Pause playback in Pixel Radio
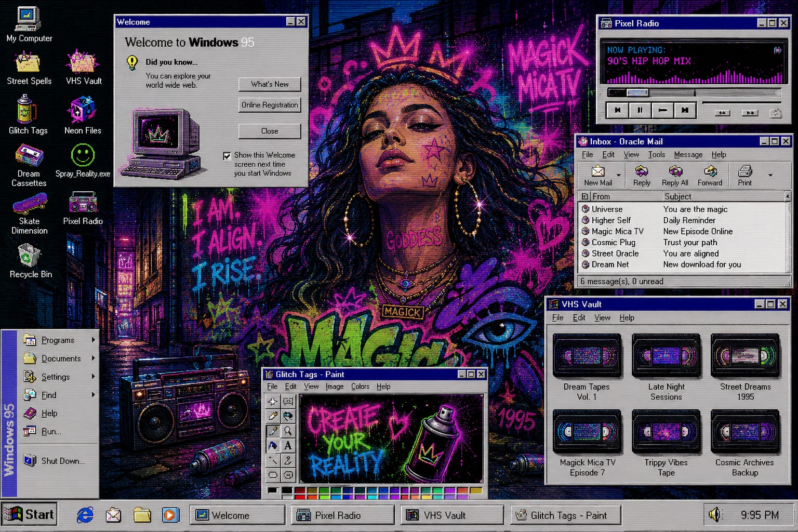798x532 pixels. tap(640, 110)
